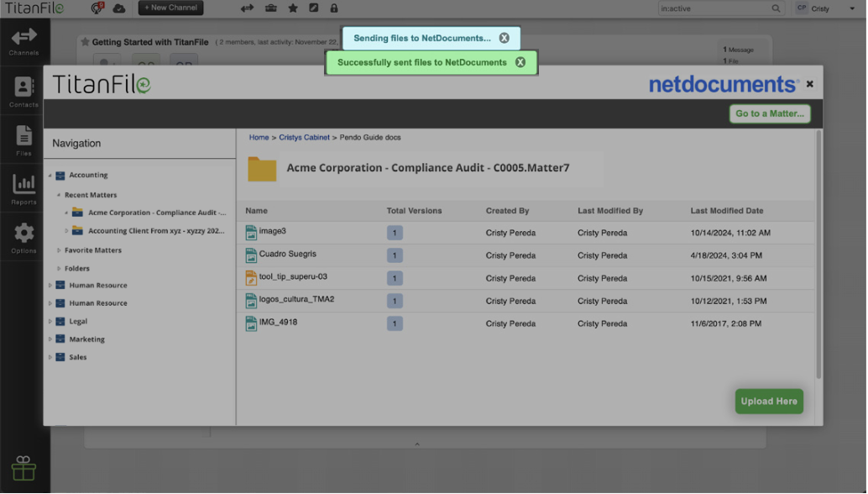Click the Legal cabinet icon
Image resolution: width=868 pixels, height=494 pixels.
click(60, 322)
